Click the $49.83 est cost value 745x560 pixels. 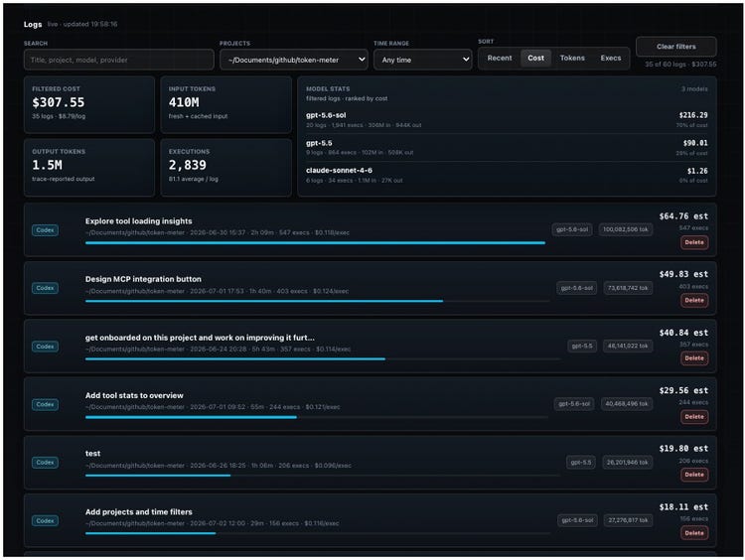click(x=683, y=274)
